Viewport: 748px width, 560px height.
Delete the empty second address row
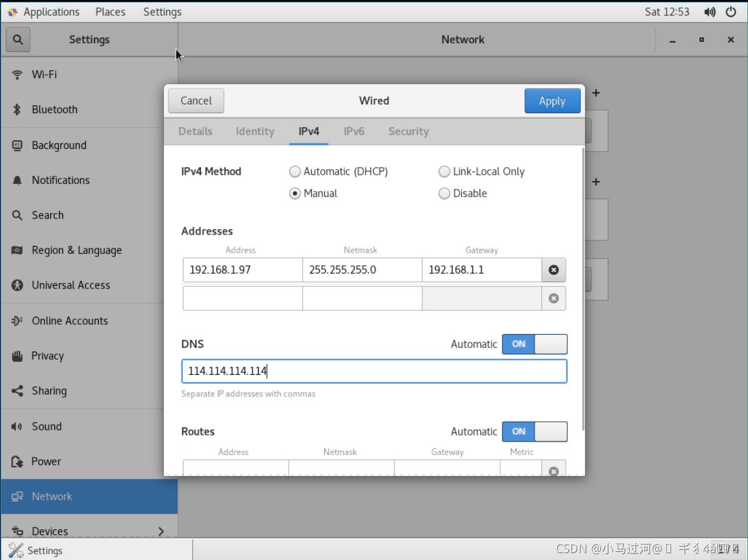(553, 298)
